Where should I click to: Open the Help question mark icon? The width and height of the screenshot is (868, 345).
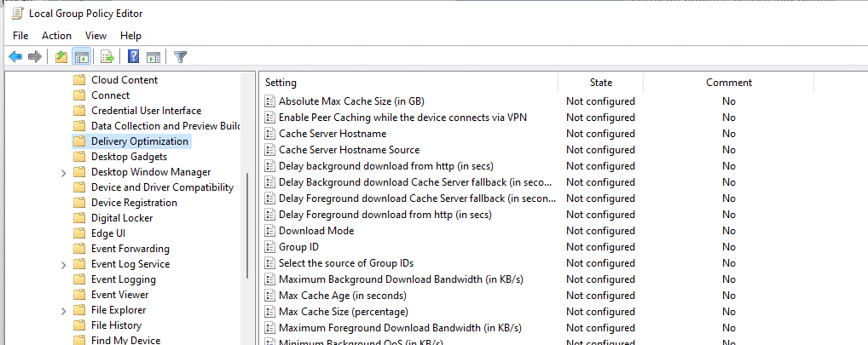point(133,56)
